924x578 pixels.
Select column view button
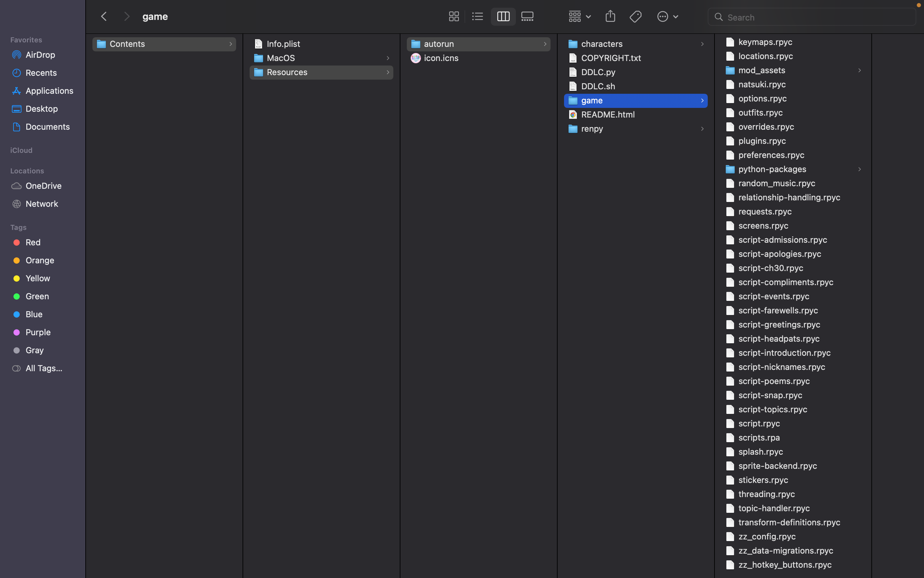503,16
